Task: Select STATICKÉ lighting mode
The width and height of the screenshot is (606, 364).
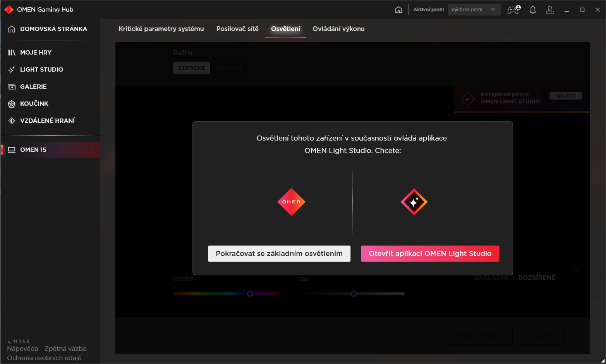Action: pos(192,68)
